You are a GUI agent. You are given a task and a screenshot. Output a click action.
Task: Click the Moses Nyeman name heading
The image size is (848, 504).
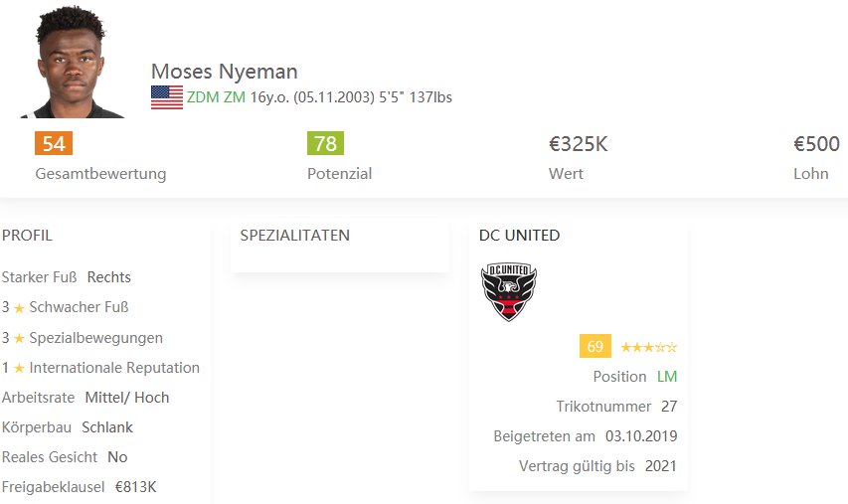[224, 72]
